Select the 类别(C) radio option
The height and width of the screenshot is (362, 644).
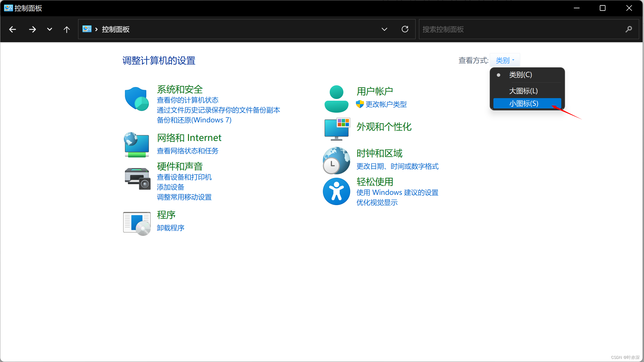[521, 75]
